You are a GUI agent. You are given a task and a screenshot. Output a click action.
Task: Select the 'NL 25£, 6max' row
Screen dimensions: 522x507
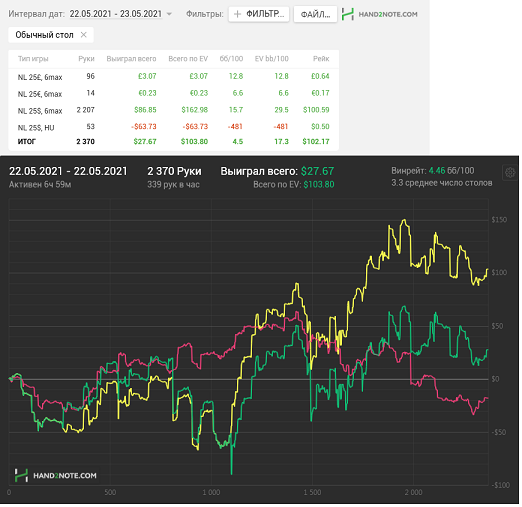tap(173, 77)
